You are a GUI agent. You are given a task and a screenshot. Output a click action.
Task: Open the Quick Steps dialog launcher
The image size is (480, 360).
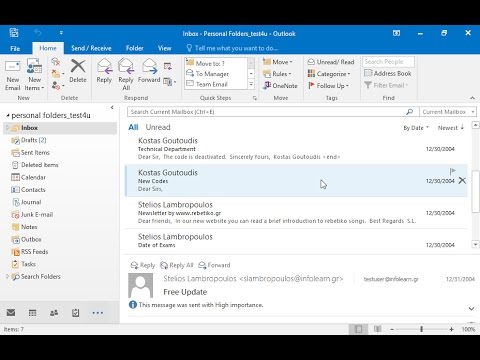pos(255,98)
